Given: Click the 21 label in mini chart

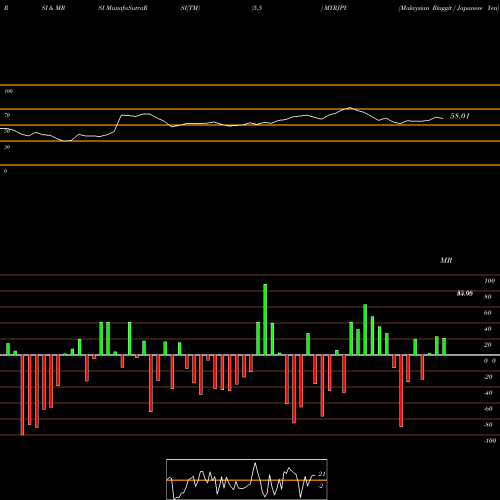Looking at the screenshot, I should point(321,474).
